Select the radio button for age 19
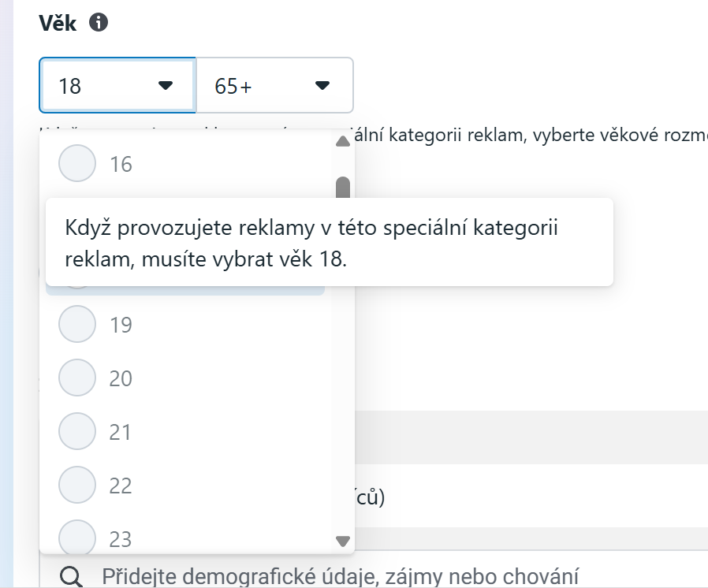 point(77,325)
